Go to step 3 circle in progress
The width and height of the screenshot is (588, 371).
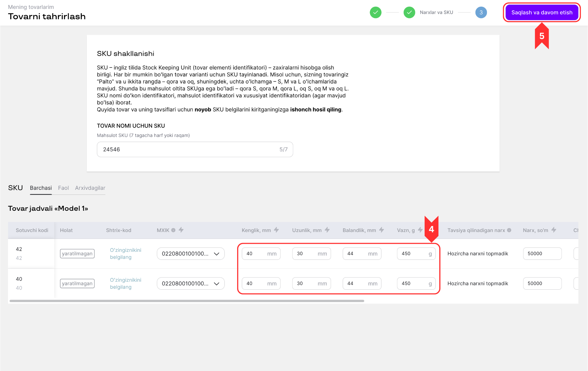[x=481, y=12]
